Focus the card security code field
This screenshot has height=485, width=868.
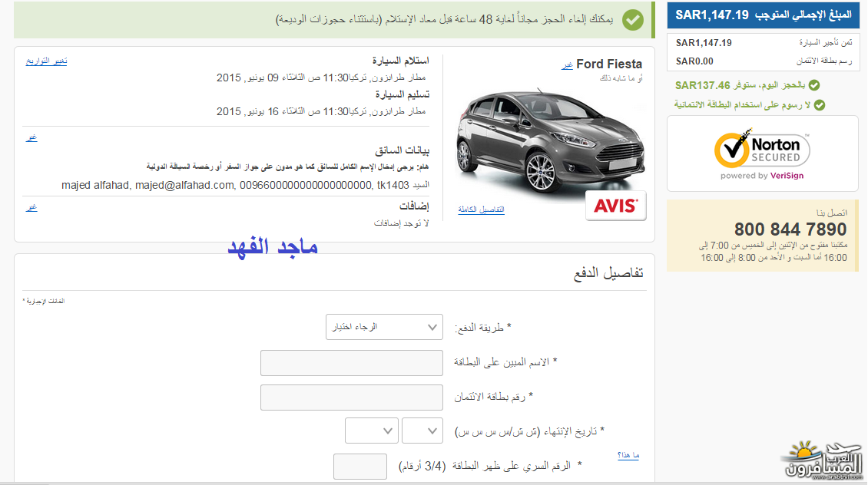[x=359, y=466]
